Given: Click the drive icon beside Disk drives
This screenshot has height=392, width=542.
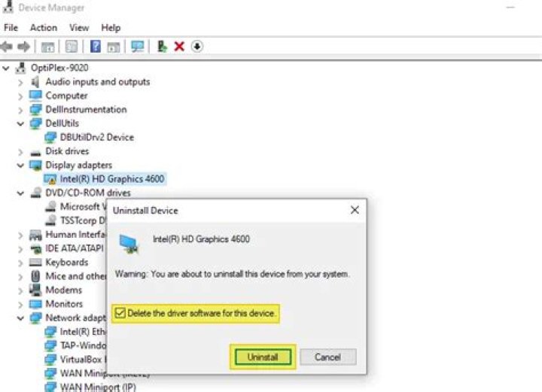Looking at the screenshot, I should (x=35, y=153).
